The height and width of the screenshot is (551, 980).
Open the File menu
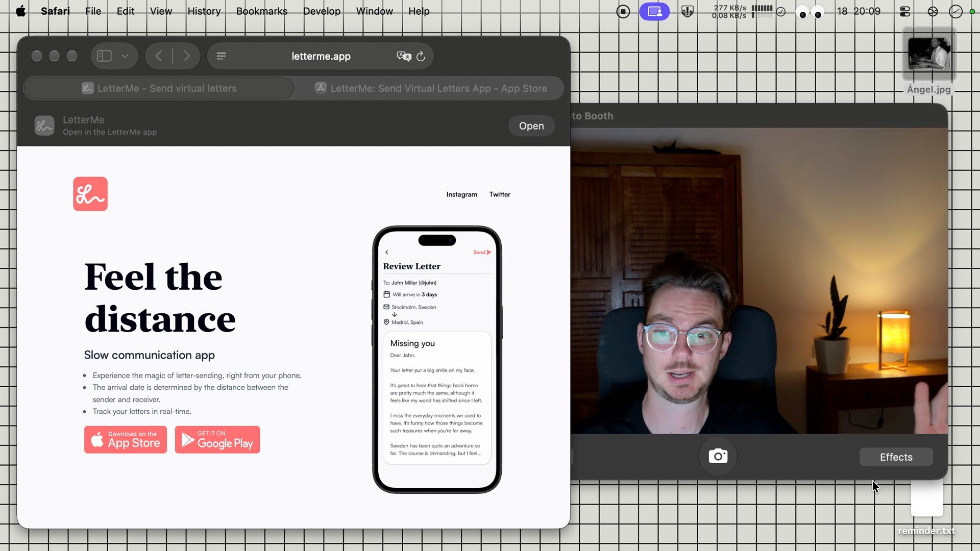93,11
